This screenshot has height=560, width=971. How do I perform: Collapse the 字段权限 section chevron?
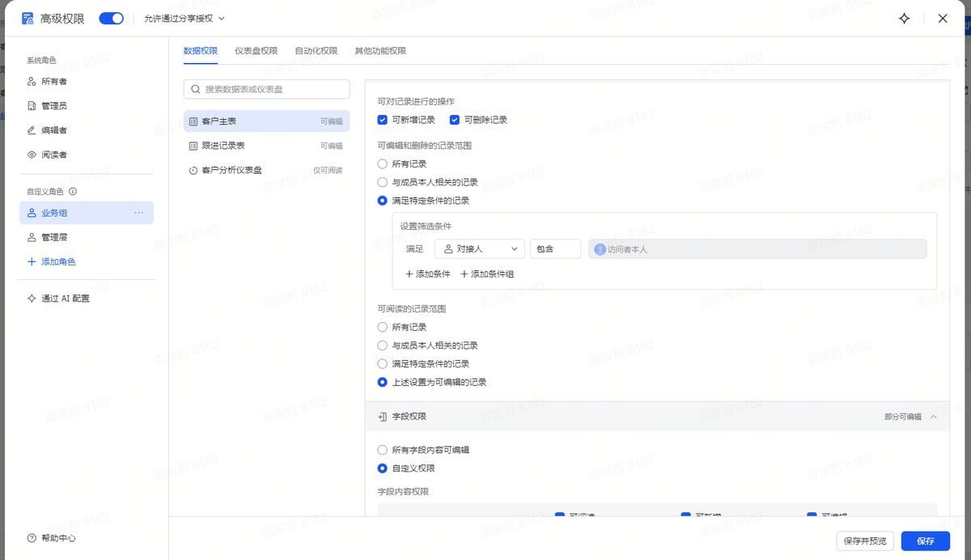(933, 416)
